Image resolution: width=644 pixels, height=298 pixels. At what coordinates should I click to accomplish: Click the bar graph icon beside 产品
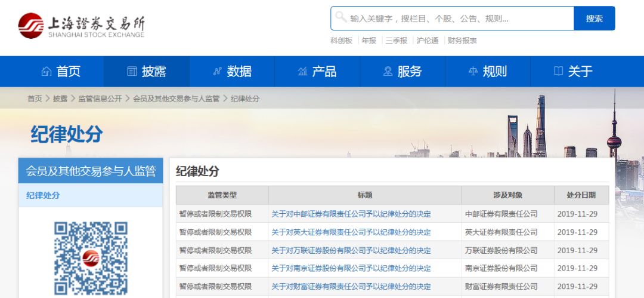(303, 71)
